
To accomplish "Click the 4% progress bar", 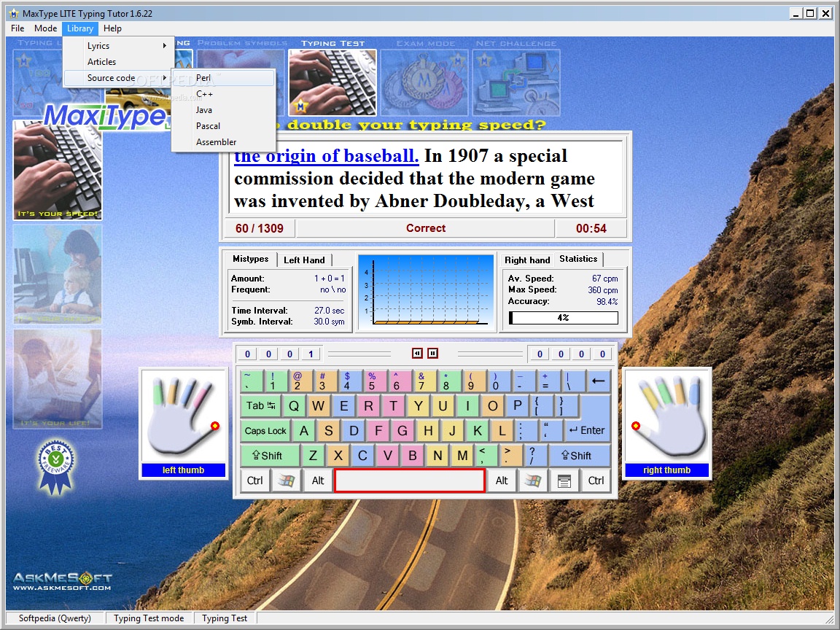I will [563, 318].
